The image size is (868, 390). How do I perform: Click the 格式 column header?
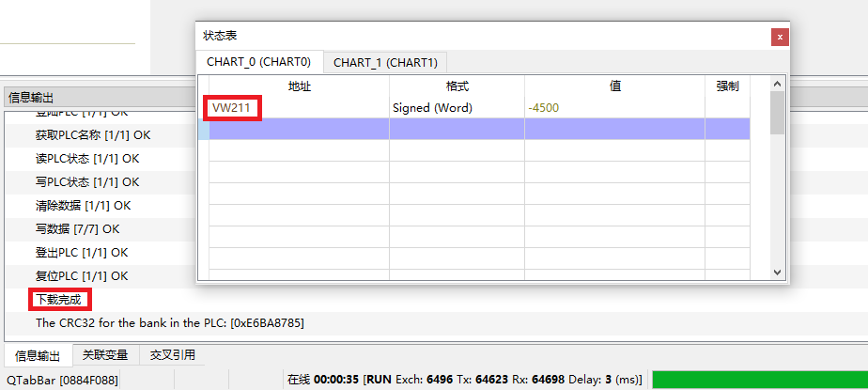[x=457, y=86]
